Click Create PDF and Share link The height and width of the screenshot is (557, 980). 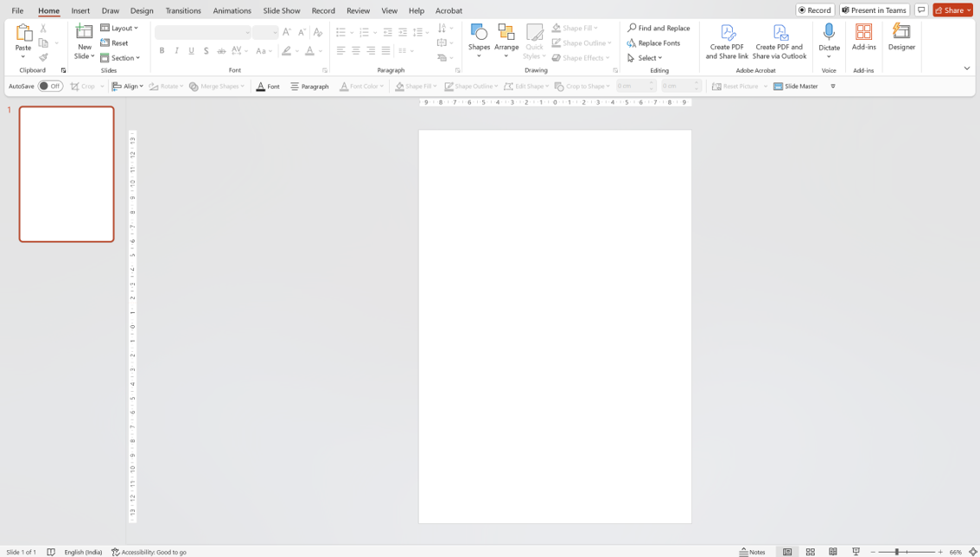coord(727,41)
